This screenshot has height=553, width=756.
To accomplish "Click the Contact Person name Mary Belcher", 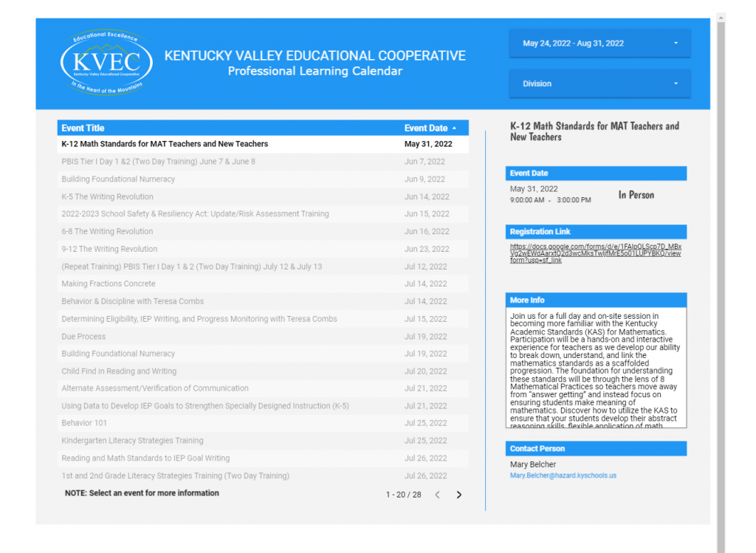I will (533, 464).
